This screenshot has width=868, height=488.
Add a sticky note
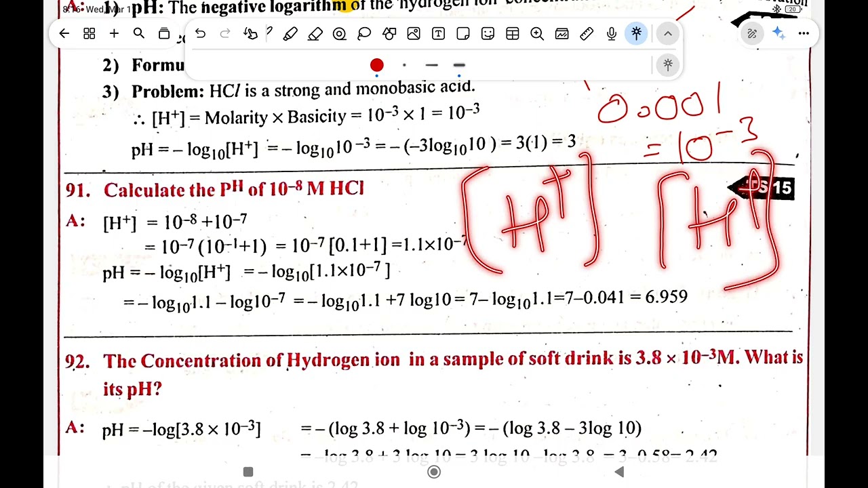tap(463, 34)
